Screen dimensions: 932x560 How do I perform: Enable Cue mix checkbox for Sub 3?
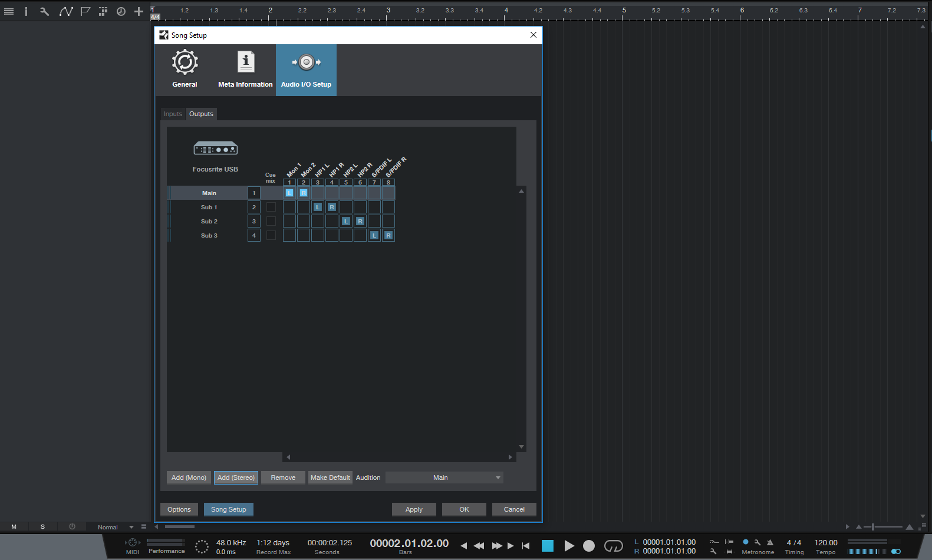click(x=271, y=235)
